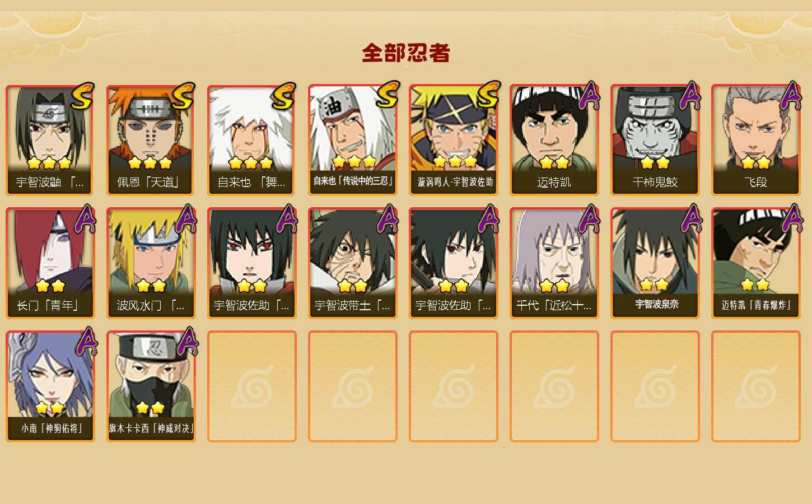This screenshot has height=504, width=812.
Task: Choose the 宇智波带土 ninja card
Action: (352, 263)
